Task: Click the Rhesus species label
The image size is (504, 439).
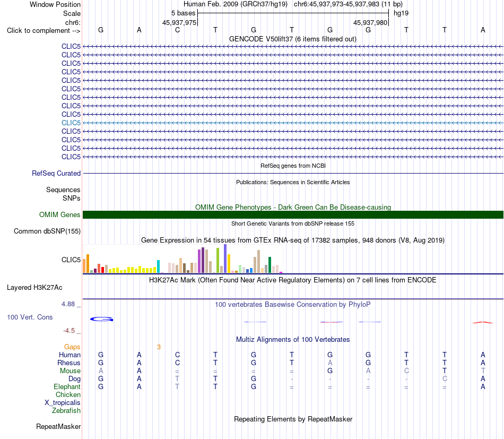Action: point(69,363)
